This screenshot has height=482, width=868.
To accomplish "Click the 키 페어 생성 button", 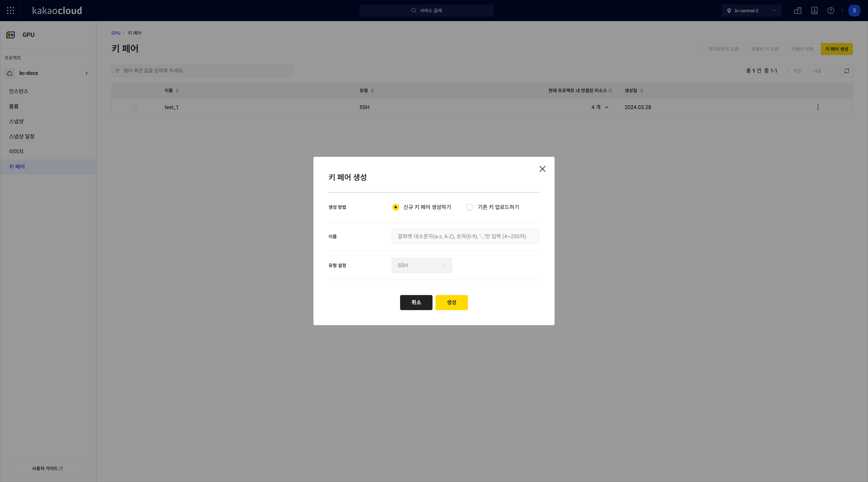I will click(x=837, y=49).
